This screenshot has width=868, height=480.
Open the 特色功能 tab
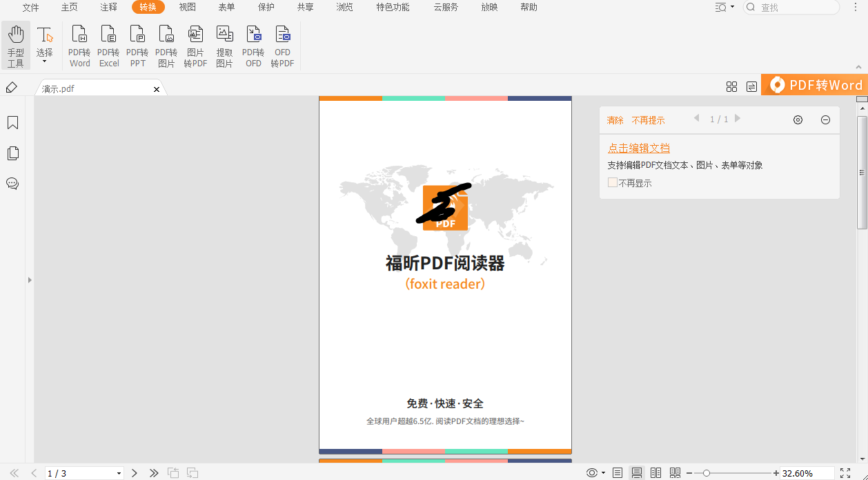(x=393, y=8)
